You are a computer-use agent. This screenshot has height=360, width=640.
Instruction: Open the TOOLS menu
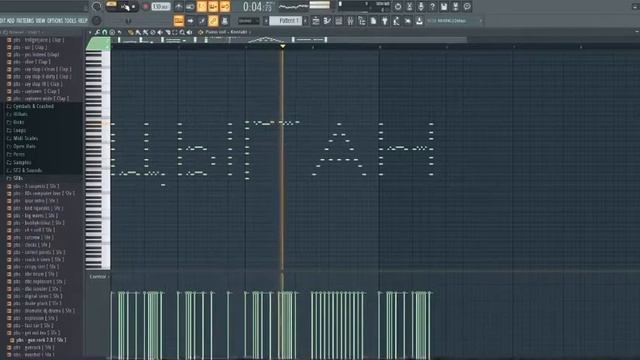tap(71, 20)
